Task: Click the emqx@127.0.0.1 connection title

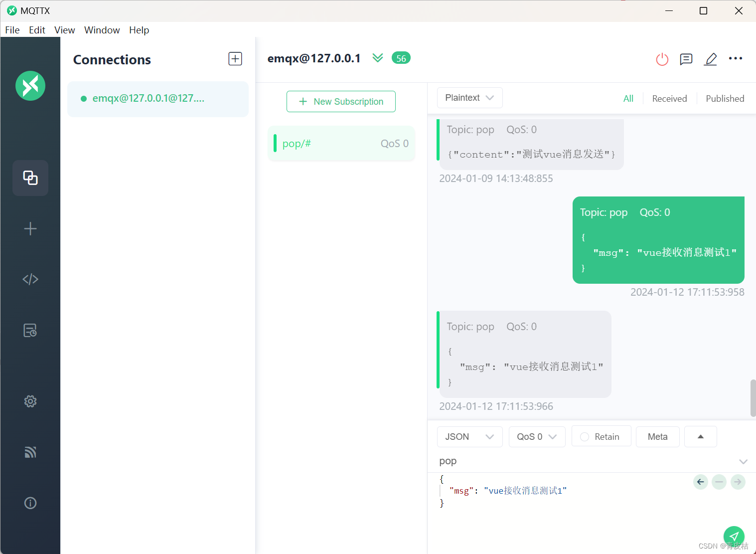Action: 314,58
